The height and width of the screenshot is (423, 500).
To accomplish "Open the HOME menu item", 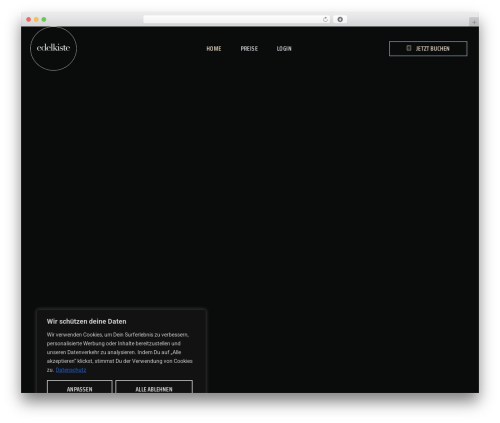I will pos(214,49).
